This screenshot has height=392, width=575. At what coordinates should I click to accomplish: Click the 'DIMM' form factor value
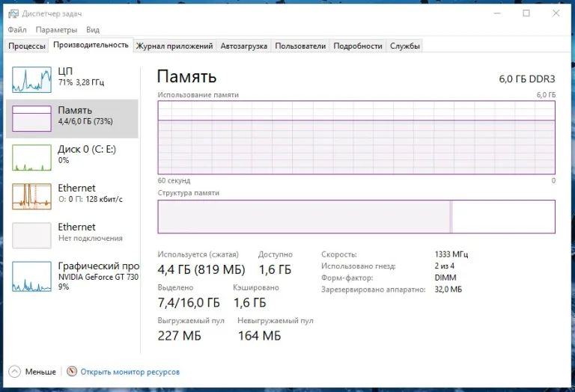click(x=445, y=278)
